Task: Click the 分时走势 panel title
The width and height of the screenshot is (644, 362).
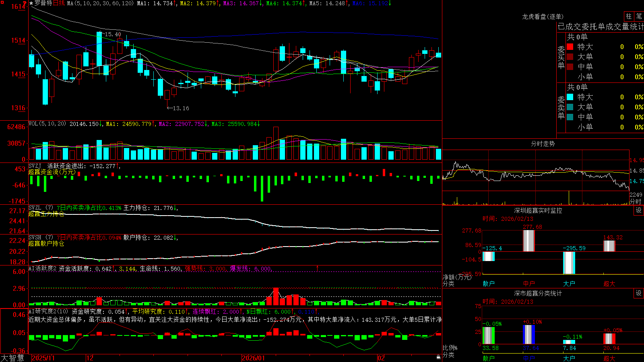Action: point(543,144)
